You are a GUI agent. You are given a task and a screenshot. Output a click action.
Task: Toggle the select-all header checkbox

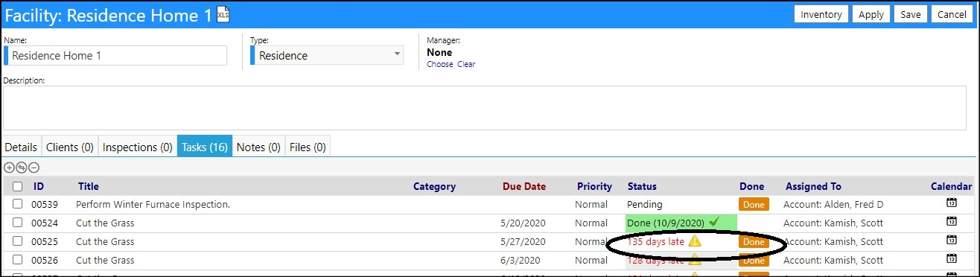pyautogui.click(x=17, y=186)
